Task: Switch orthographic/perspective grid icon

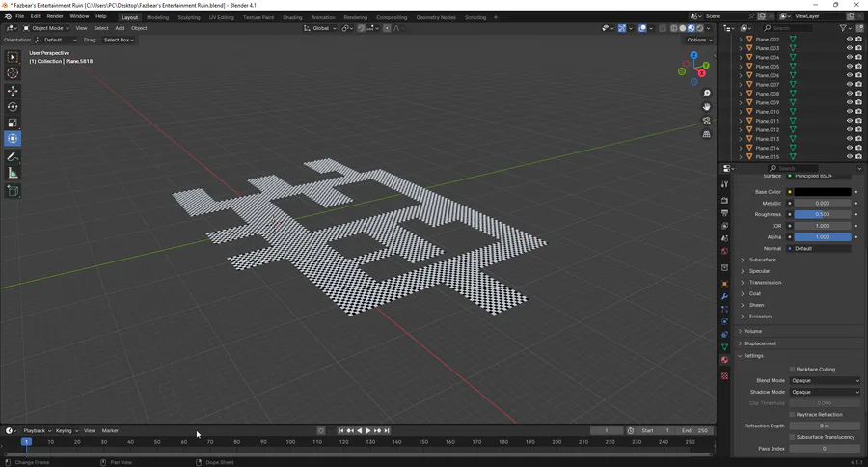Action: pos(706,134)
